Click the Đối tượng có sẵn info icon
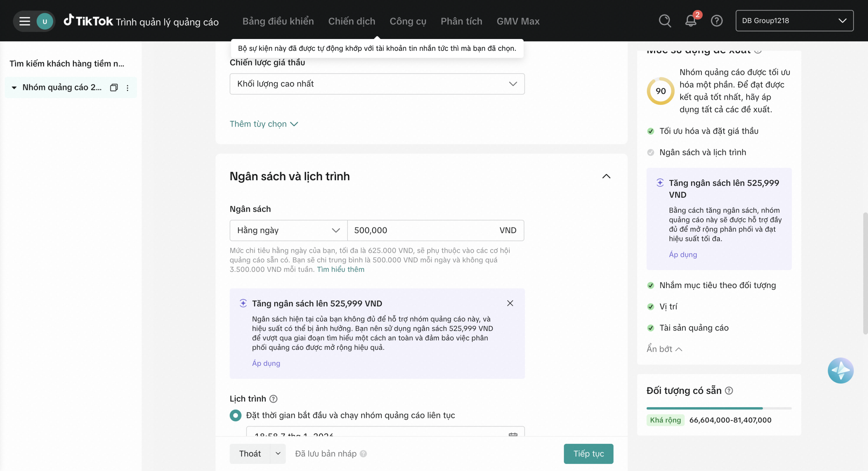 click(729, 391)
